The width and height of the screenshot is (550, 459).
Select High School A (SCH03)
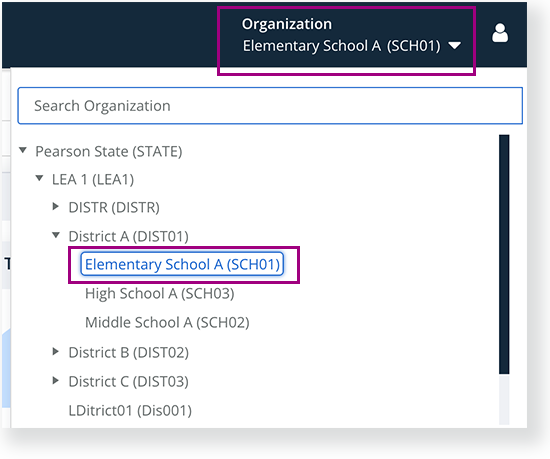click(160, 293)
